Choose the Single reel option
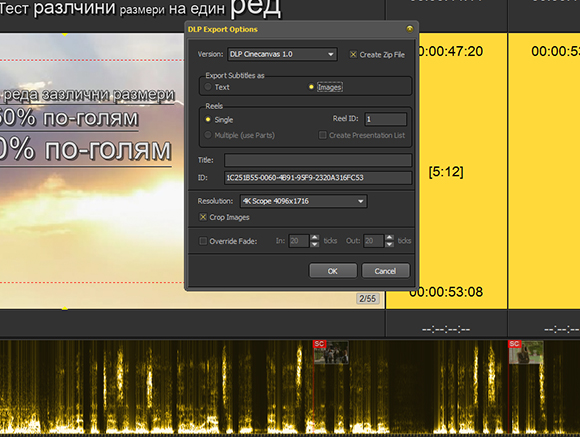580x437 pixels. (208, 120)
